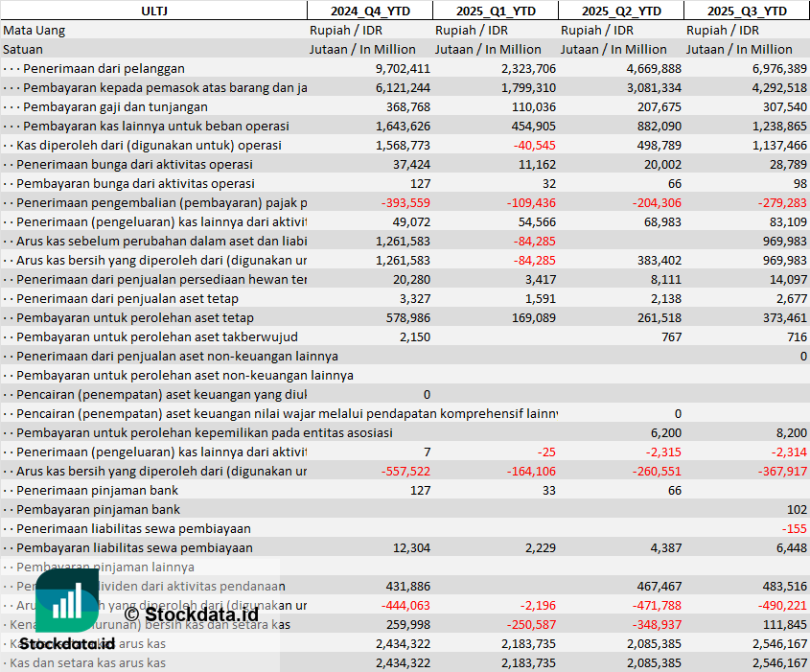Select the 2025_Q2_YTD column header
The image size is (810, 672).
coord(621,11)
